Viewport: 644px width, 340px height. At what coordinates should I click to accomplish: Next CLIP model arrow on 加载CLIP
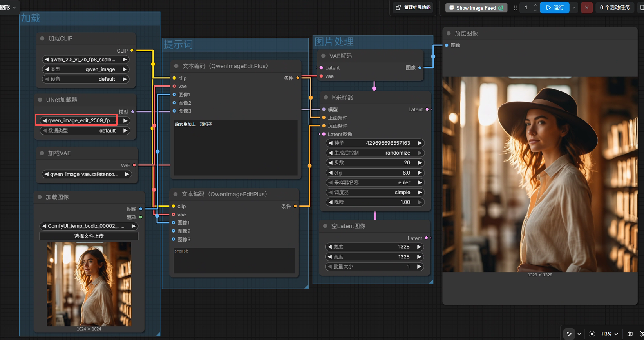[x=125, y=60]
